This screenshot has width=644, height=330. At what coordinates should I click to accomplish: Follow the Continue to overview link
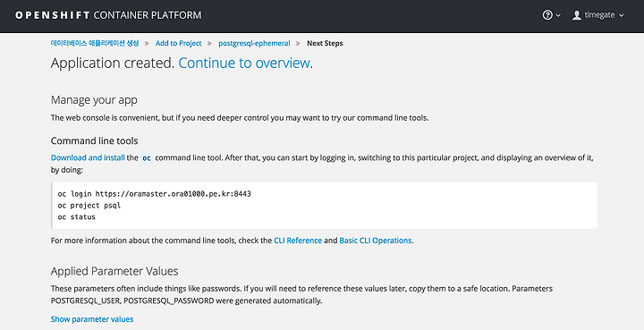click(244, 63)
